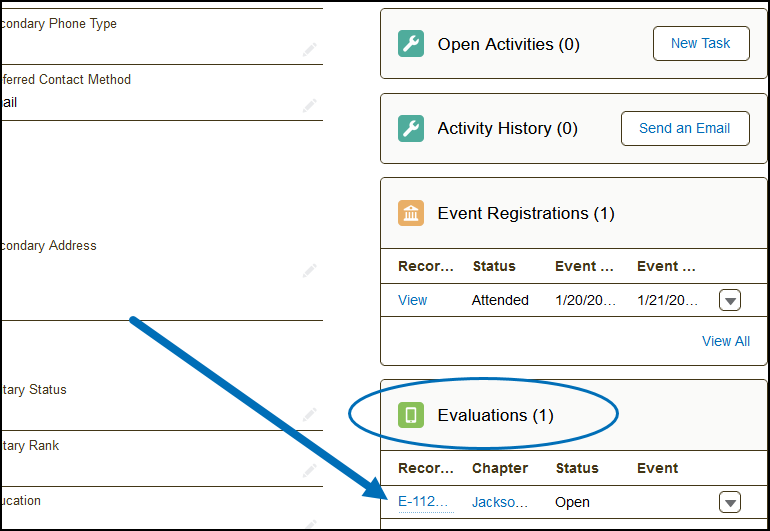The width and height of the screenshot is (770, 531).
Task: Open the View event registration record link
Action: [x=412, y=300]
